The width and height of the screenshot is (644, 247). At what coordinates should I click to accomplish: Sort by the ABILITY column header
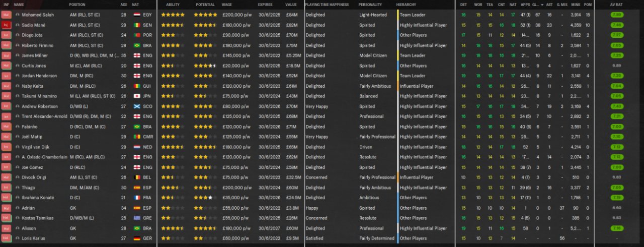point(173,5)
